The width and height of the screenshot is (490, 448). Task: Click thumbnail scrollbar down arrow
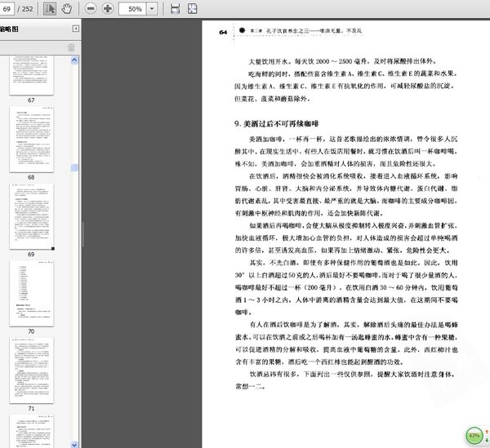(x=74, y=444)
